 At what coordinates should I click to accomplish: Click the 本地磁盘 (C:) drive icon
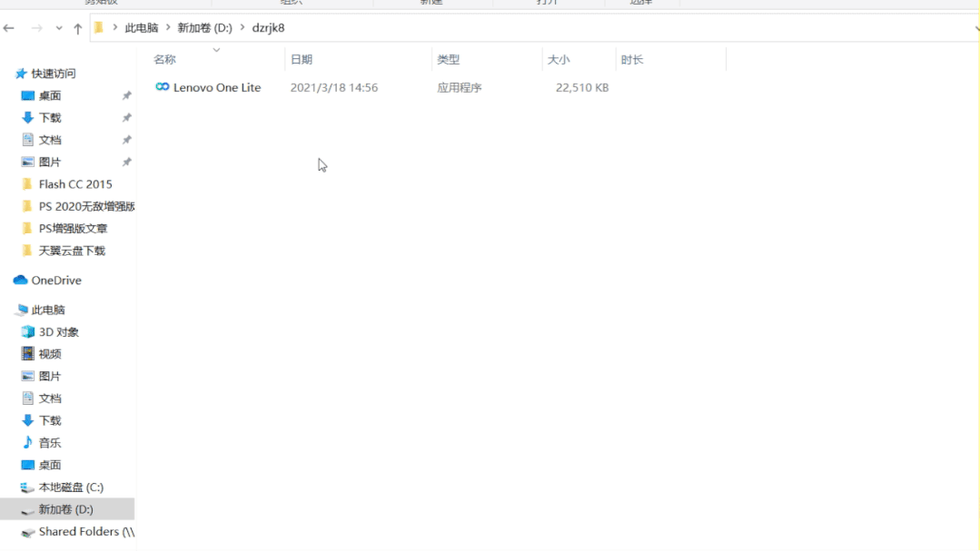point(27,487)
